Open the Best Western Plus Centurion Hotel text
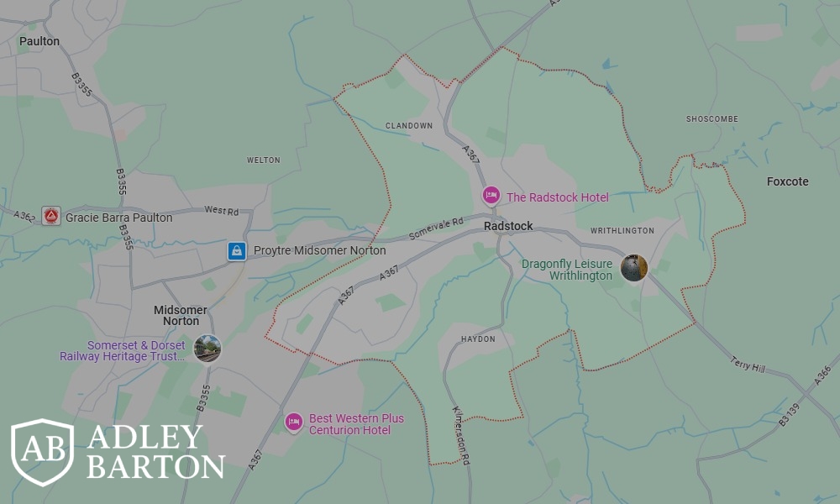 click(x=356, y=424)
